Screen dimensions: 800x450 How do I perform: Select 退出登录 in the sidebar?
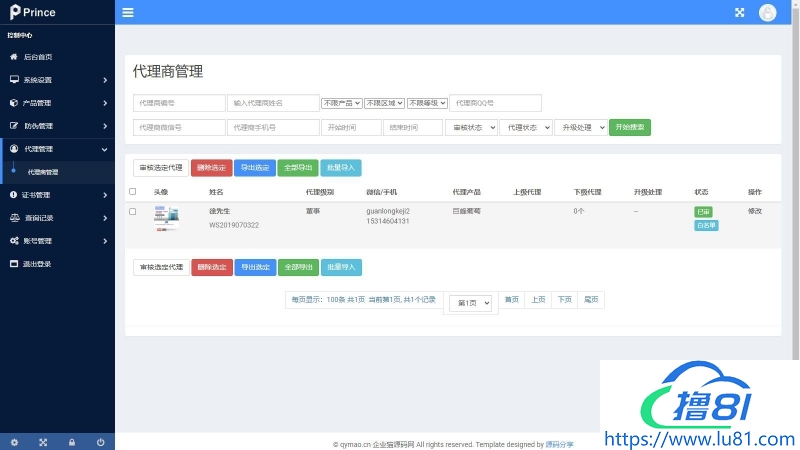point(37,264)
